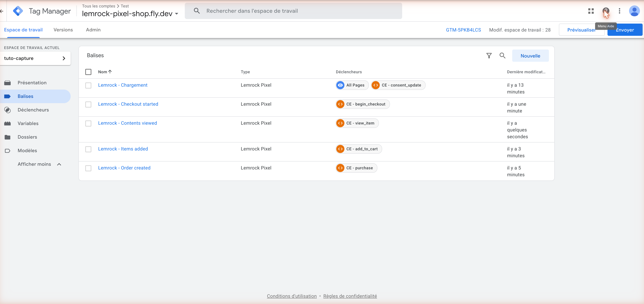Click the search icon in Balises panel
This screenshot has height=304, width=644.
502,55
